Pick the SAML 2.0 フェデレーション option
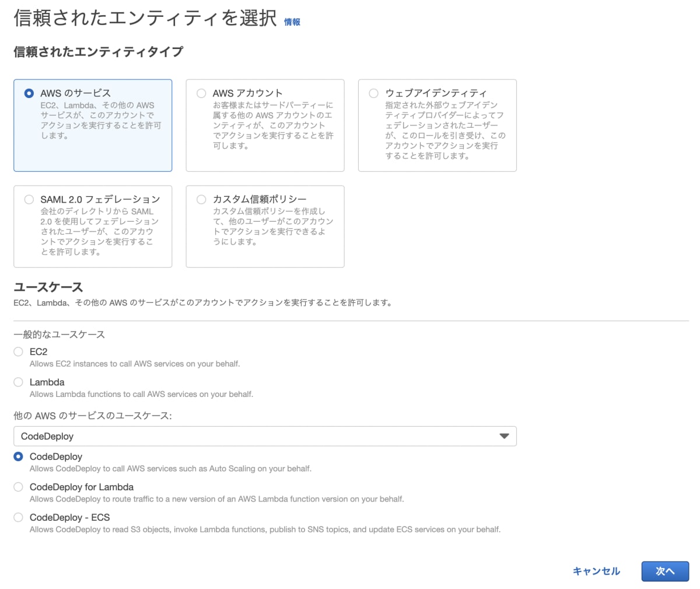 [29, 200]
